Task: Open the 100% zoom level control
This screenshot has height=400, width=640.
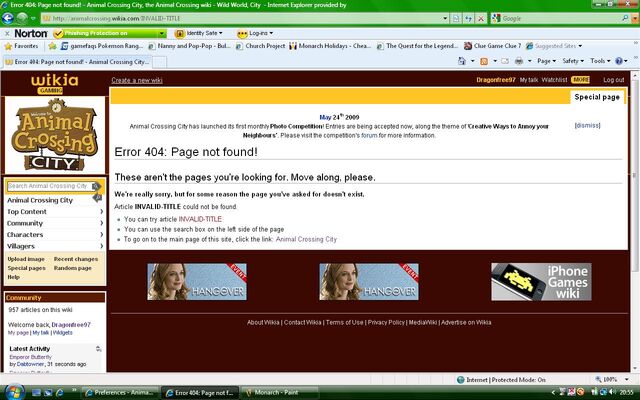Action: tap(610, 380)
